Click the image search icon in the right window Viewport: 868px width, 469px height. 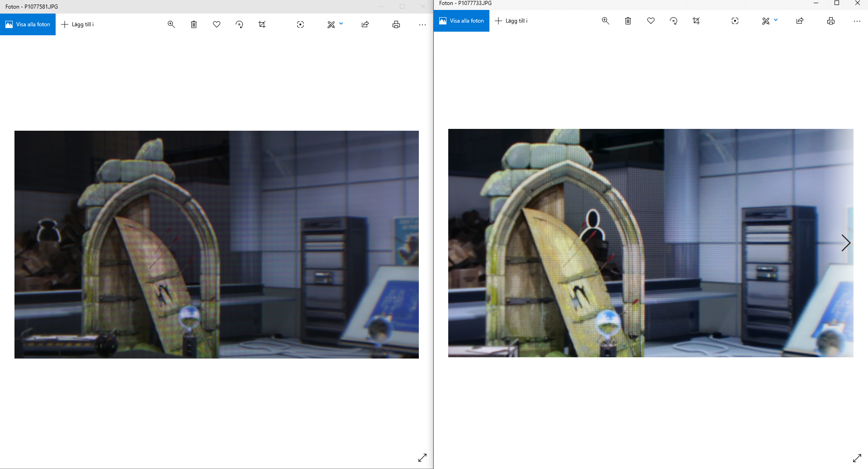click(x=735, y=21)
